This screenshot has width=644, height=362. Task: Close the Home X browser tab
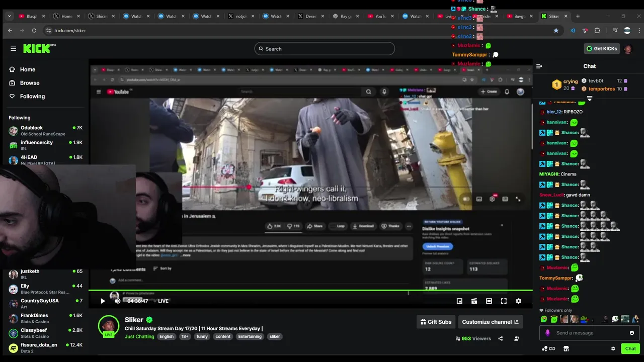78,16
